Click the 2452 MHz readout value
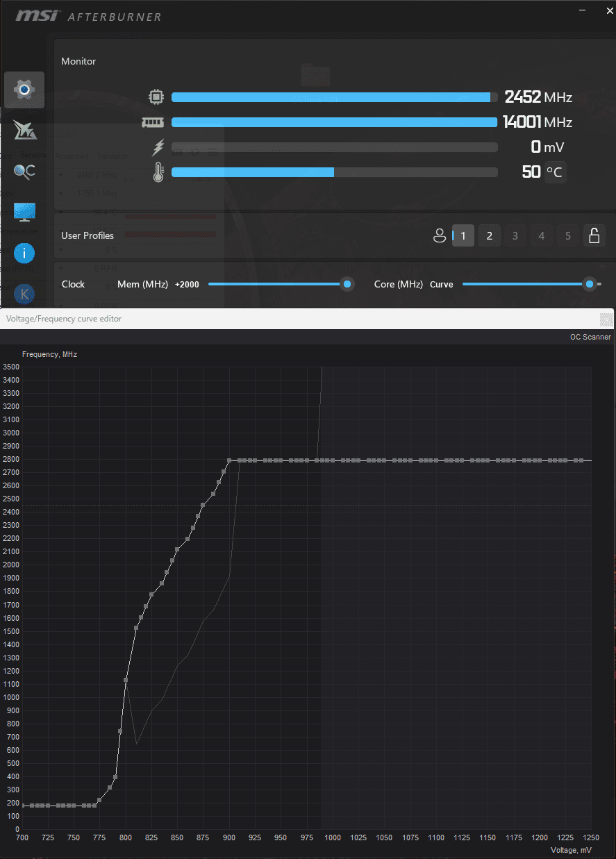This screenshot has height=859, width=616. [x=522, y=97]
